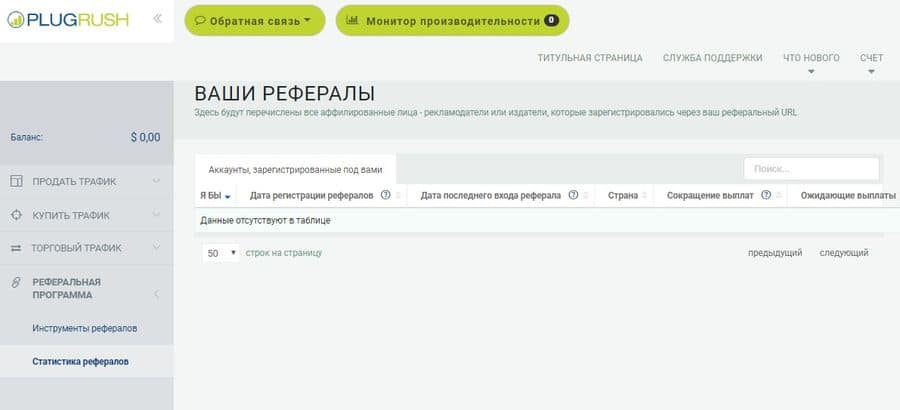Expand Купить трафик menu
Image resolution: width=900 pixels, height=410 pixels.
click(x=87, y=215)
